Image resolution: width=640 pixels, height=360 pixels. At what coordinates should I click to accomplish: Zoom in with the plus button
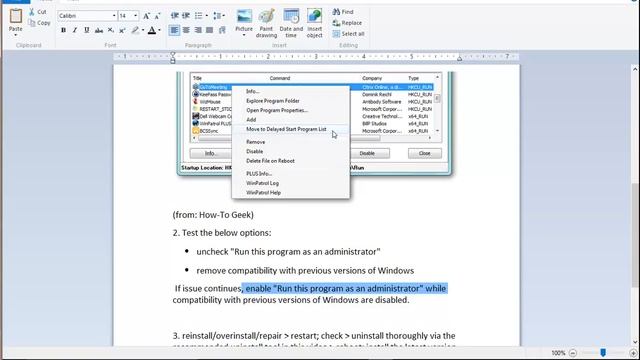[633, 353]
